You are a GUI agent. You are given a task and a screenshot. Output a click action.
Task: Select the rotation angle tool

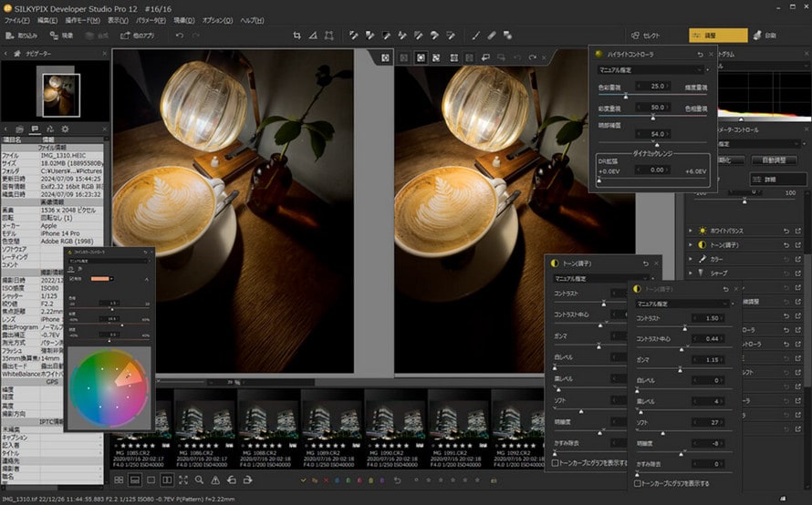pos(313,36)
